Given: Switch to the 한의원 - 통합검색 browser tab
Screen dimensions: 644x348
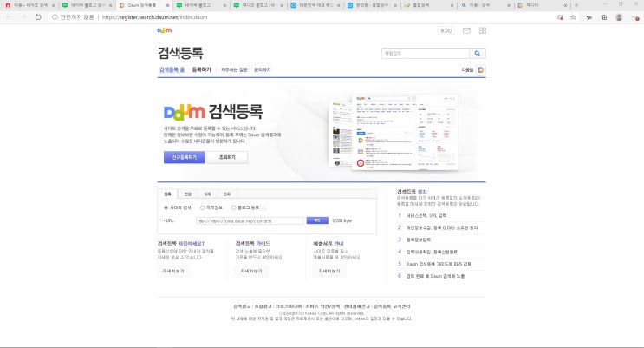Looking at the screenshot, I should pyautogui.click(x=371, y=5).
